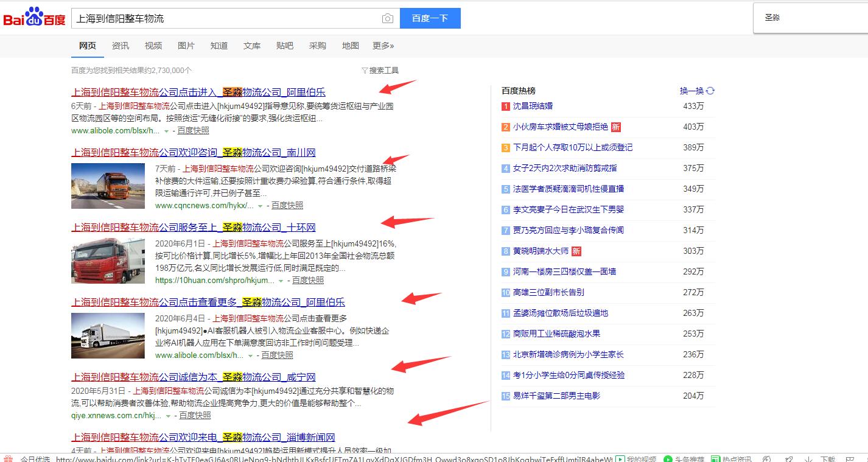
Task: Expand dropdown arrow beside www.alibole.com/blsx/h... first result
Action: coord(166,131)
